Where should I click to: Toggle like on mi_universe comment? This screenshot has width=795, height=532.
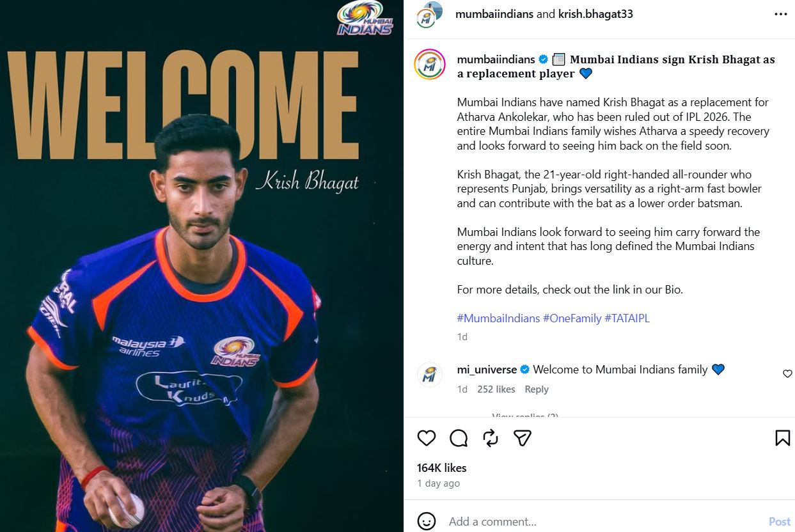click(787, 373)
